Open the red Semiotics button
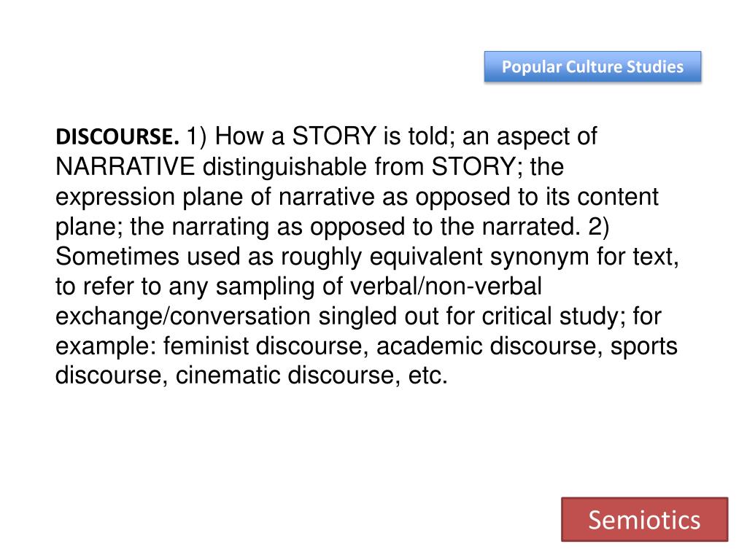This screenshot has width=747, height=560. coord(645,519)
